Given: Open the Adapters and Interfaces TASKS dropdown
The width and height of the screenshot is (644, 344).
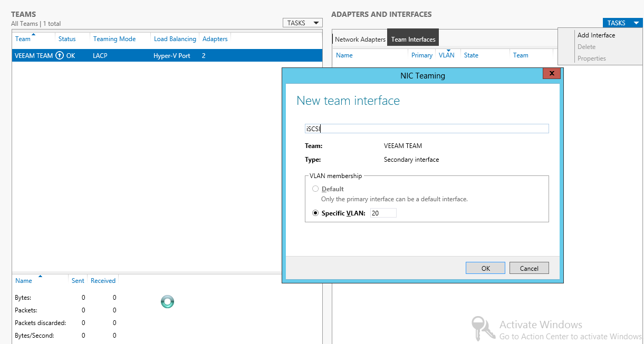Looking at the screenshot, I should coord(623,23).
